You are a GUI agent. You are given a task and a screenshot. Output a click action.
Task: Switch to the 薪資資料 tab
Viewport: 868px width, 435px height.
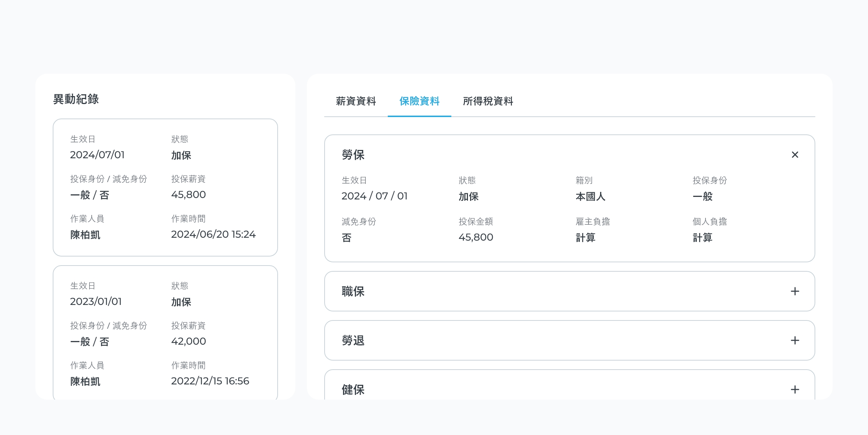pos(356,101)
